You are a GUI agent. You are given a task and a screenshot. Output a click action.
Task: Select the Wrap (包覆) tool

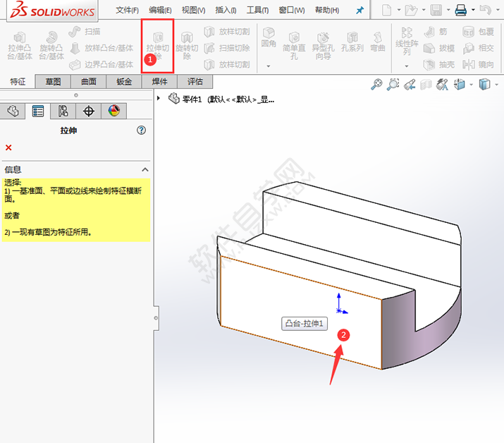[x=479, y=32]
